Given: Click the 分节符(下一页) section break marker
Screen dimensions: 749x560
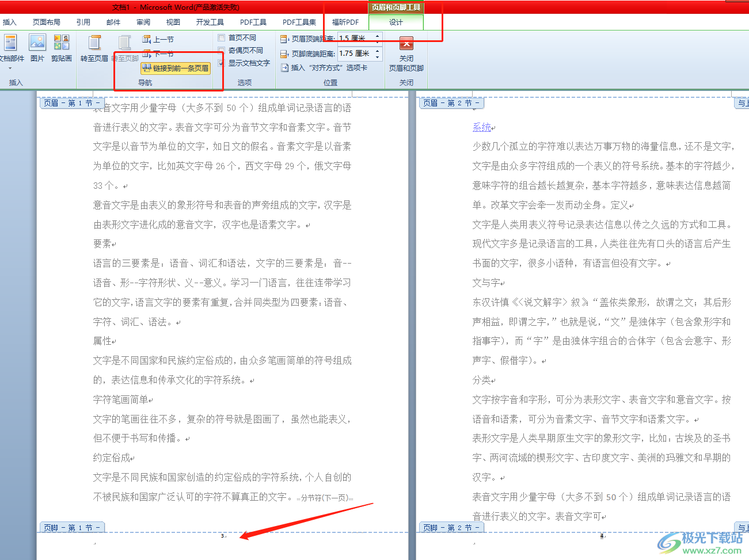Looking at the screenshot, I should (x=324, y=498).
